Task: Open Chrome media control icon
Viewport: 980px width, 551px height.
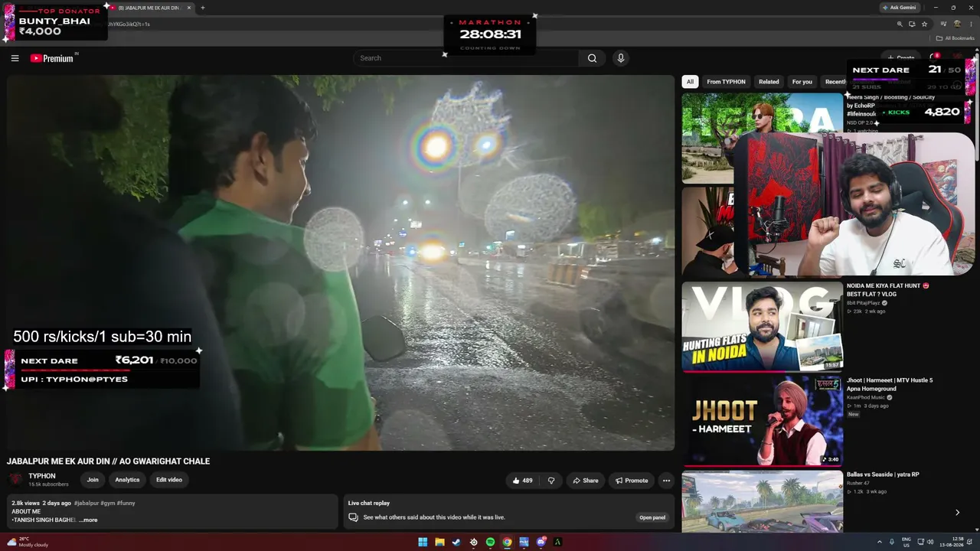Action: (x=945, y=24)
